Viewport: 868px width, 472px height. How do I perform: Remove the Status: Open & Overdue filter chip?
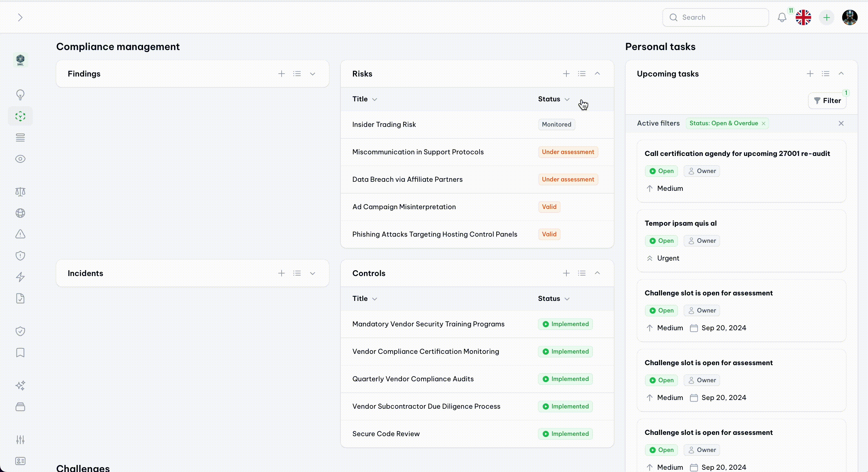[764, 124]
